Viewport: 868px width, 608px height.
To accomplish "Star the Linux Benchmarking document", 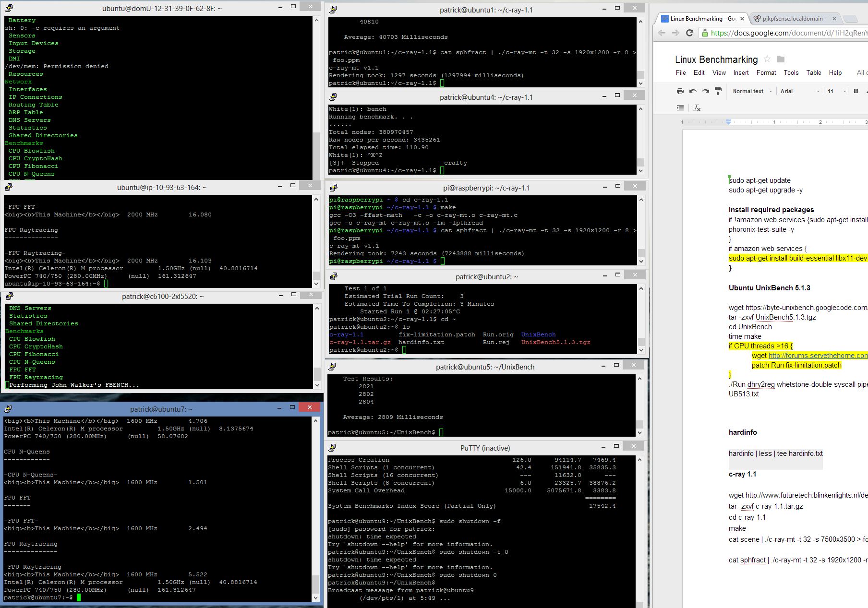I will tap(767, 59).
